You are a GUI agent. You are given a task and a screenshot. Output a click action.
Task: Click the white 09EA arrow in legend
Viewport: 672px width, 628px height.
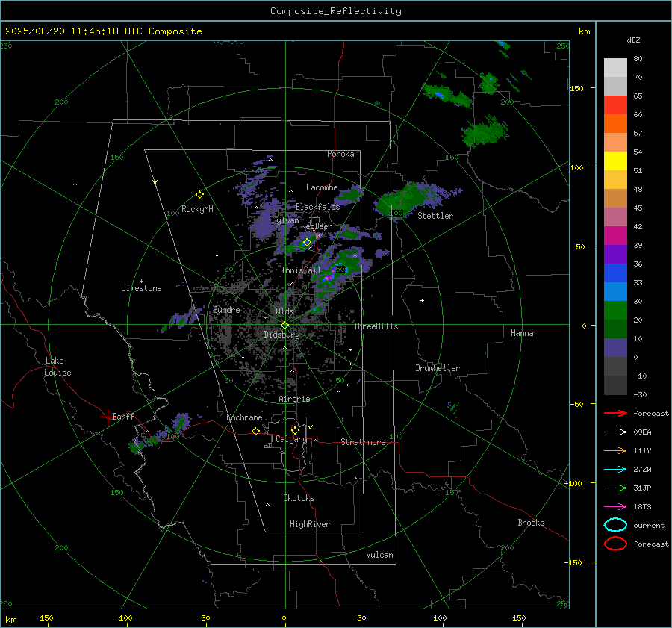click(x=615, y=432)
